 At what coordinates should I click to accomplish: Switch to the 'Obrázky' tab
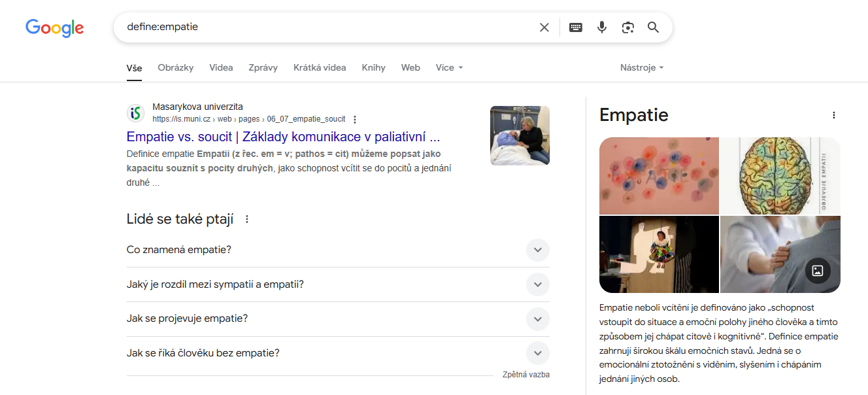pos(175,67)
